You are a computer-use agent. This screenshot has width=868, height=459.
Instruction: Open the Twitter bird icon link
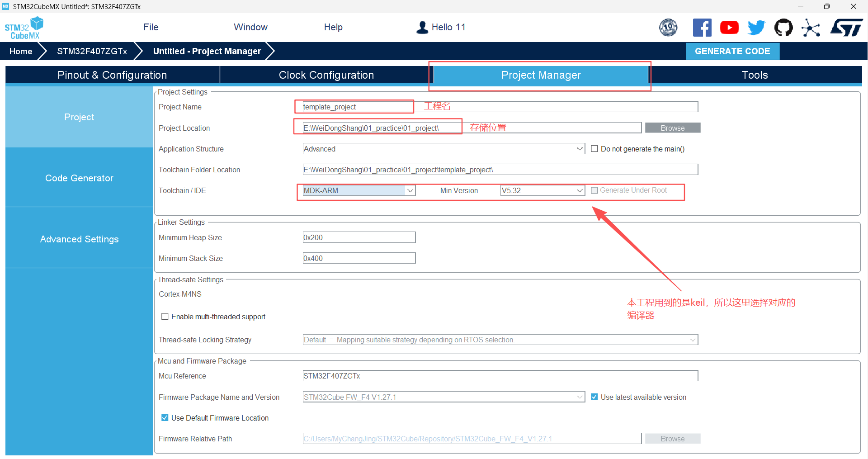tap(756, 28)
